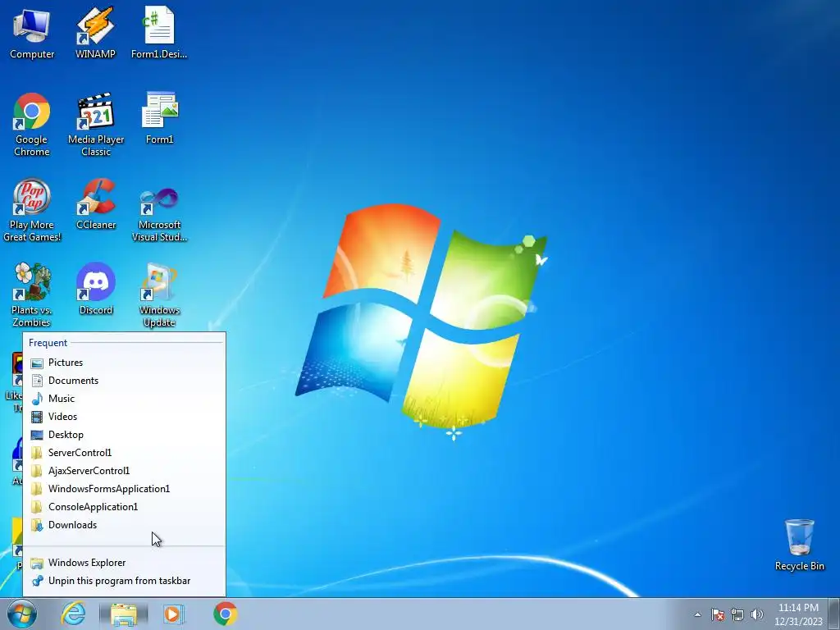Viewport: 840px width, 630px height.
Task: Open ConsoleApplication1 from the jump list
Action: (124, 507)
